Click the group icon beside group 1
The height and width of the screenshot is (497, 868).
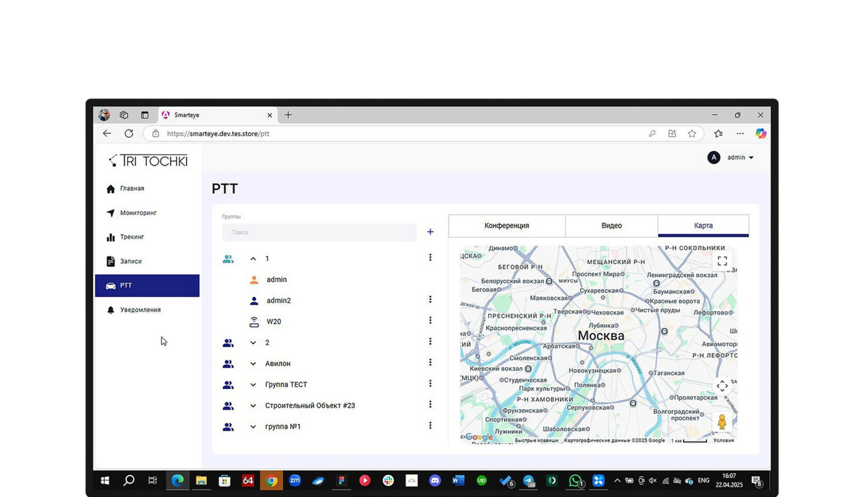click(228, 259)
